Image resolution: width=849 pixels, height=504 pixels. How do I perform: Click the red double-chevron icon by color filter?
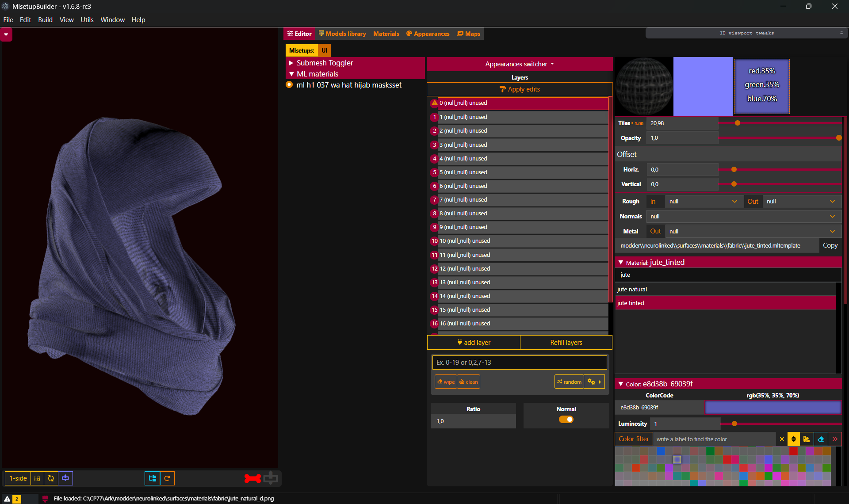tap(835, 439)
